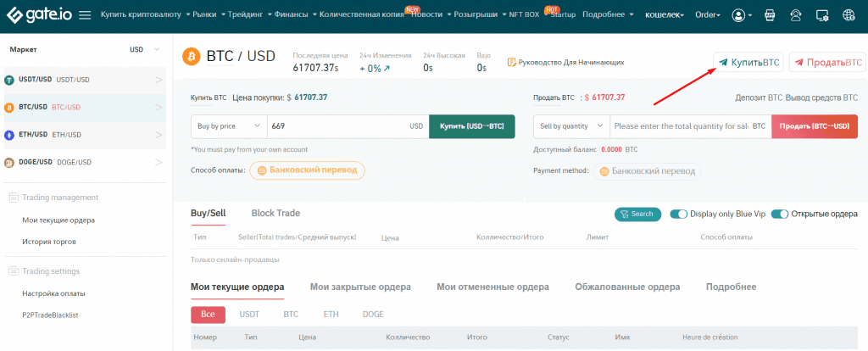Open NFT BOX in header
This screenshot has height=351, width=868.
click(524, 15)
